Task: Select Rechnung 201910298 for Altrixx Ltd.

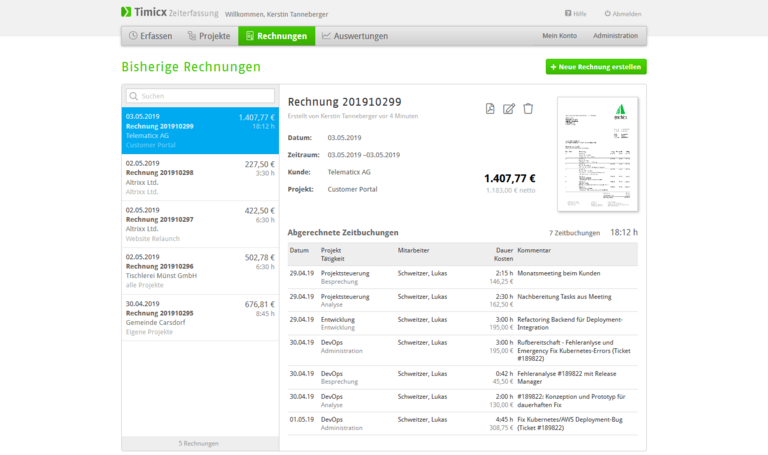Action: point(200,178)
